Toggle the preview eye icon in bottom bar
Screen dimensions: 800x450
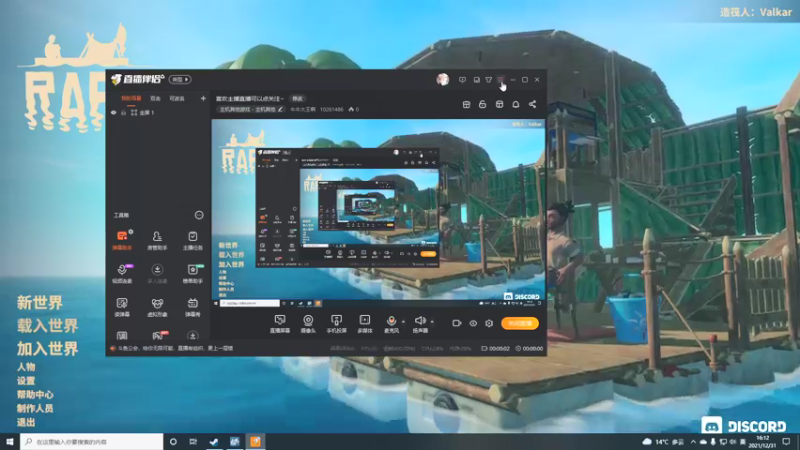[x=473, y=323]
